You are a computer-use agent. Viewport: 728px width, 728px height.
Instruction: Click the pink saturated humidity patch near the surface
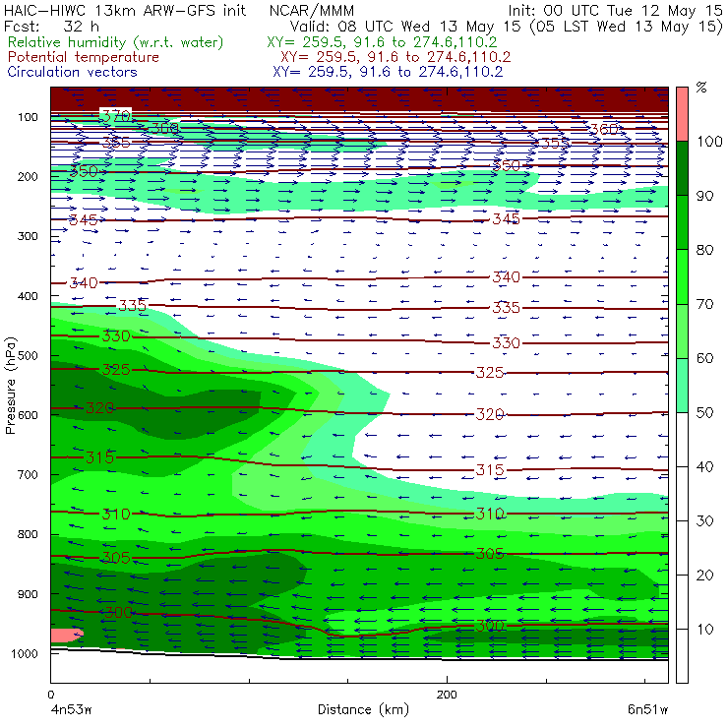(x=66, y=636)
